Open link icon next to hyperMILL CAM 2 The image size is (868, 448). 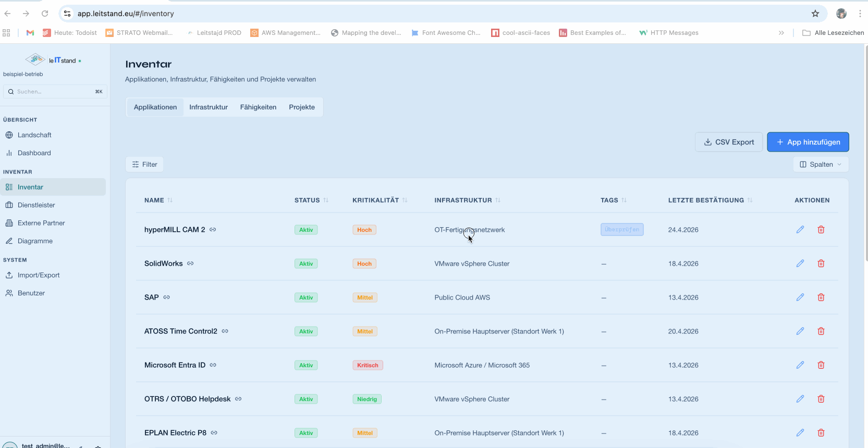coord(213,230)
